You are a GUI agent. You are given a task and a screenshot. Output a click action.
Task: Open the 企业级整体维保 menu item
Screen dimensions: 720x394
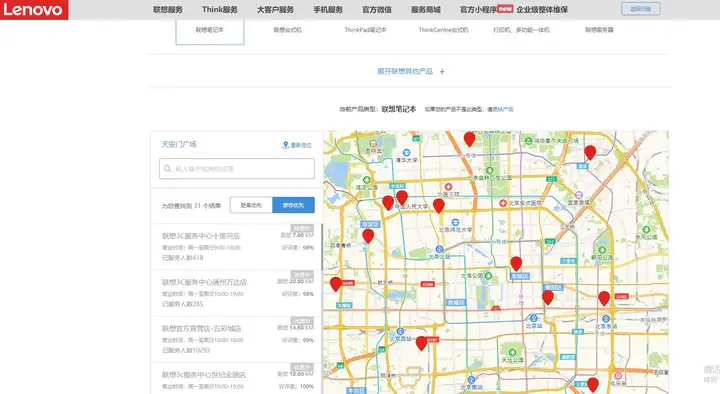pyautogui.click(x=542, y=10)
